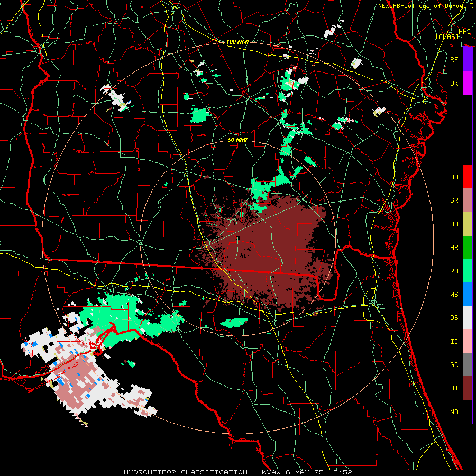Click the RF legend label
Image resolution: width=476 pixels, height=476 pixels.
(454, 59)
